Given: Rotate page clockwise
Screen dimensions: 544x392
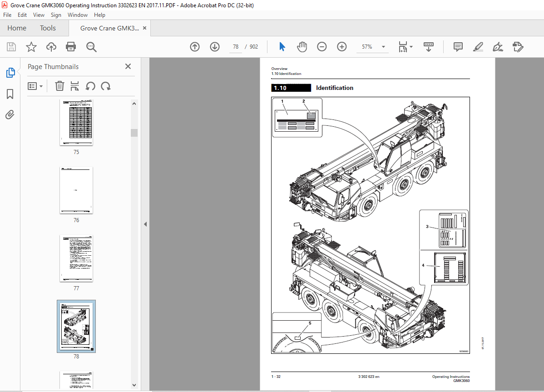Looking at the screenshot, I should [106, 86].
